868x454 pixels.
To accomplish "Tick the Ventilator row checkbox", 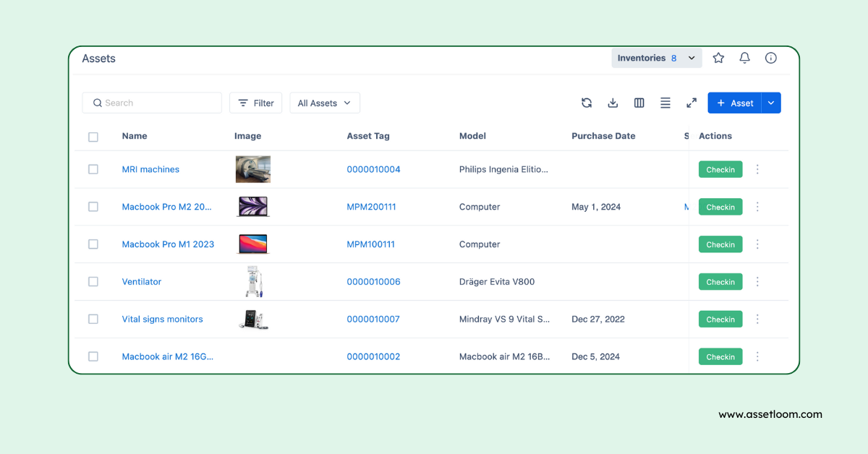I will click(93, 282).
